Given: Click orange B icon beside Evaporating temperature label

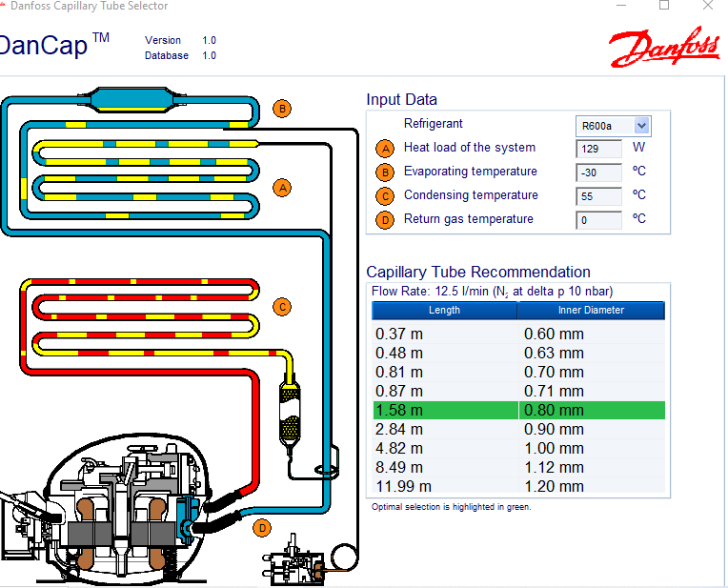Looking at the screenshot, I should click(x=385, y=172).
